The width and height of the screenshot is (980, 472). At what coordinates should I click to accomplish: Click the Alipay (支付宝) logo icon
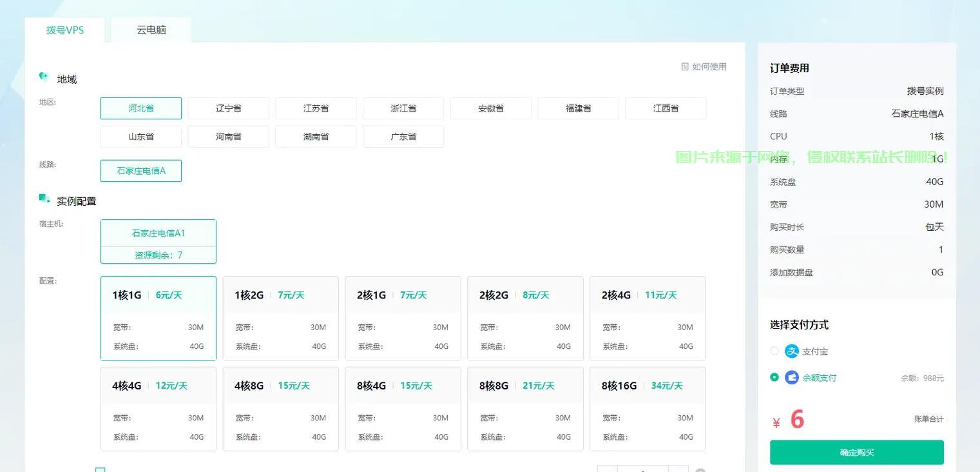tap(791, 351)
